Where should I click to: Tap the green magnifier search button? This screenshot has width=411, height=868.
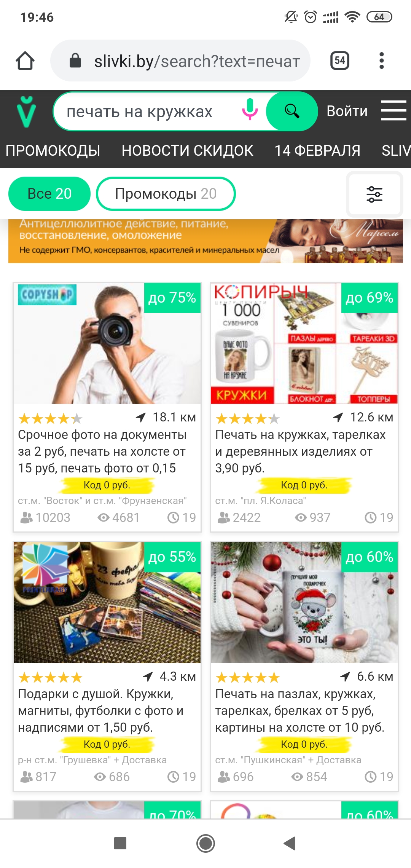click(292, 111)
